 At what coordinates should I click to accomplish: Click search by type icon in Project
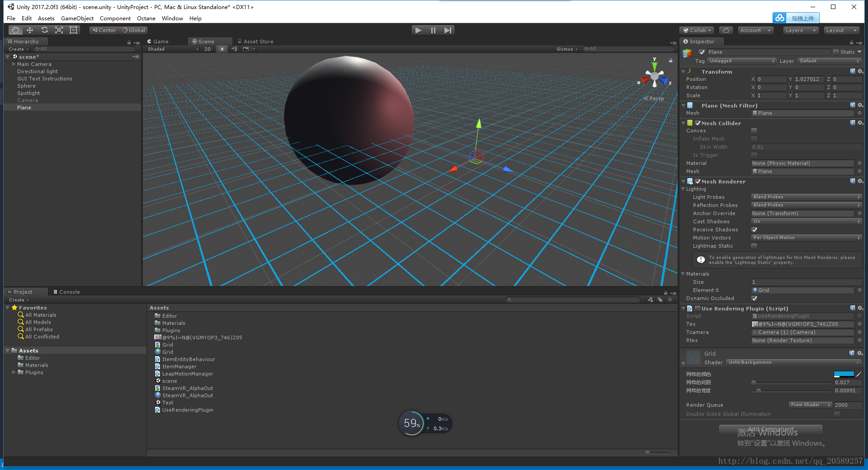click(650, 300)
